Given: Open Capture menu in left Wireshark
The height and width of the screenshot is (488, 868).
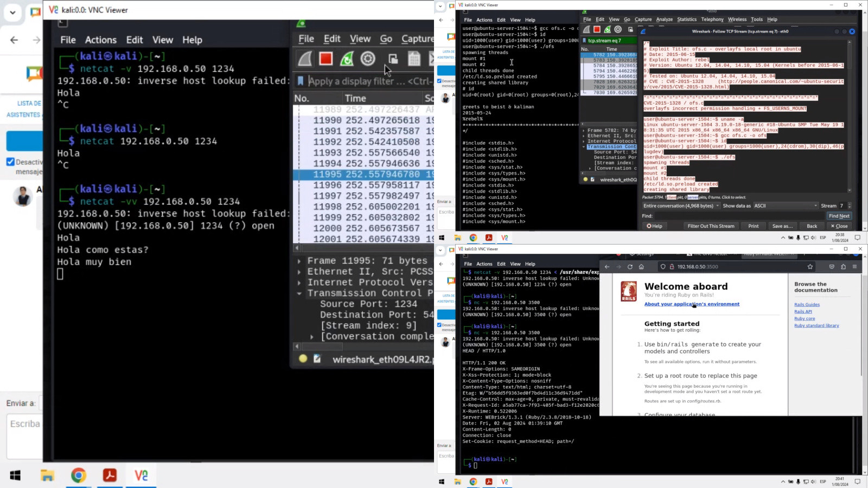Looking at the screenshot, I should pos(417,38).
